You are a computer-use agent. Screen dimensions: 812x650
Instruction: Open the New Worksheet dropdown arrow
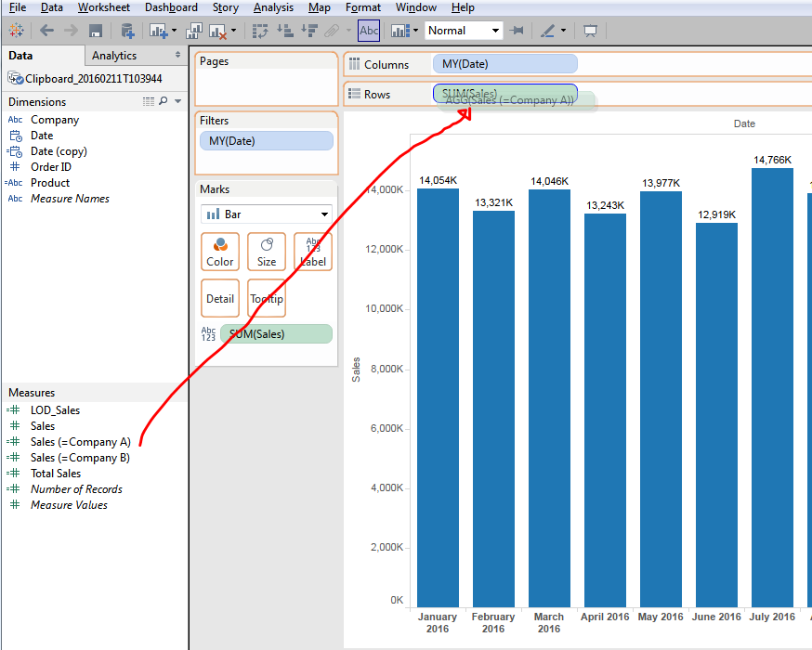(174, 31)
